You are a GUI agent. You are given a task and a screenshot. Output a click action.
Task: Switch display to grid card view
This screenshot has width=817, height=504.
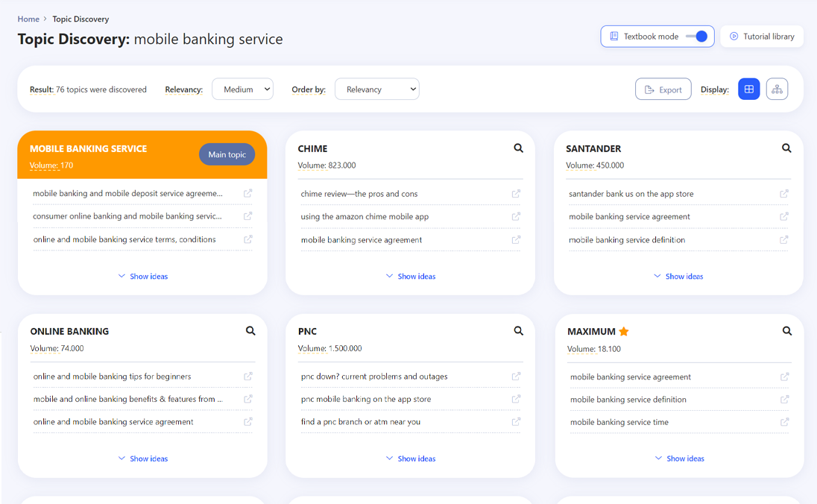point(748,89)
